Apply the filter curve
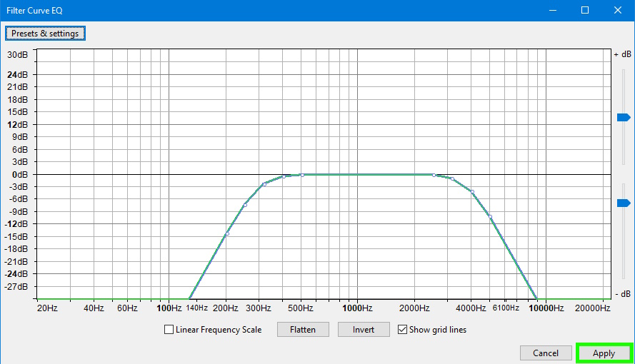 [x=604, y=353]
